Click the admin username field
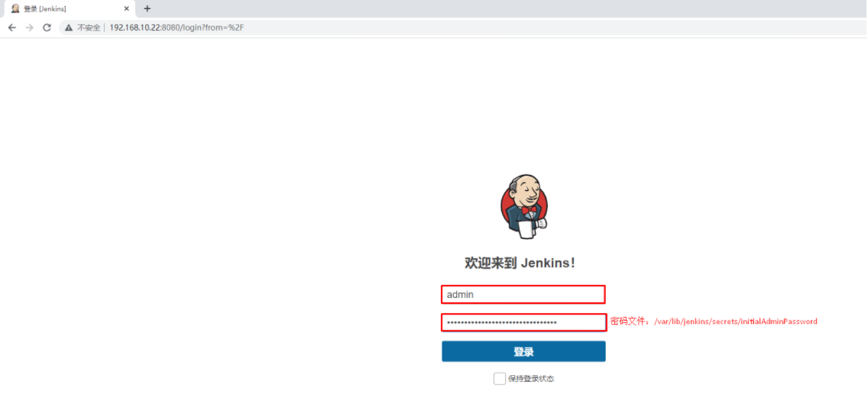The width and height of the screenshot is (868, 414). [523, 294]
